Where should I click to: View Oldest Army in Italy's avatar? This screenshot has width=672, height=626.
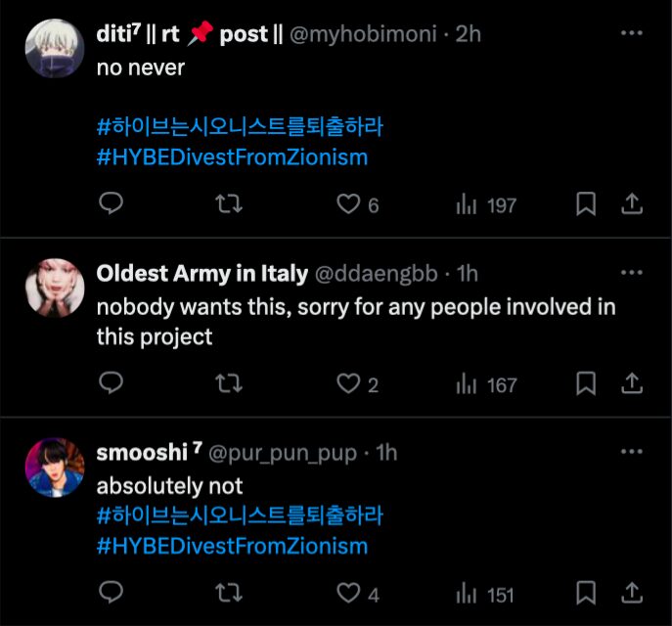click(55, 288)
